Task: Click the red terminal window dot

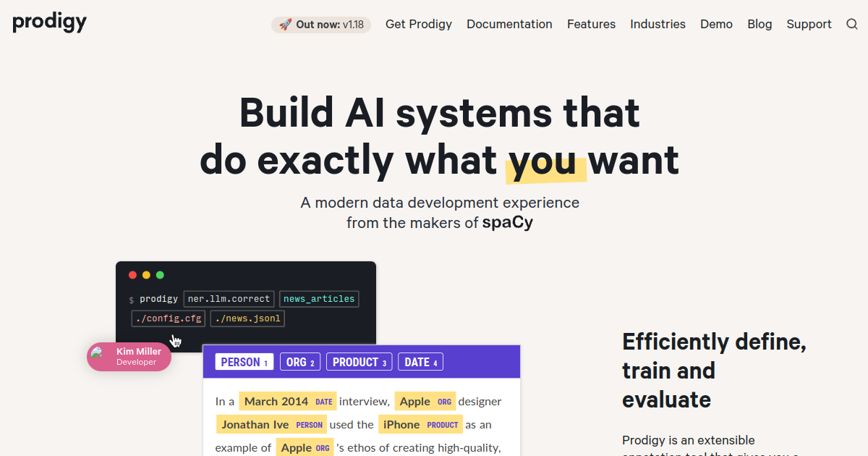Action: click(x=132, y=275)
